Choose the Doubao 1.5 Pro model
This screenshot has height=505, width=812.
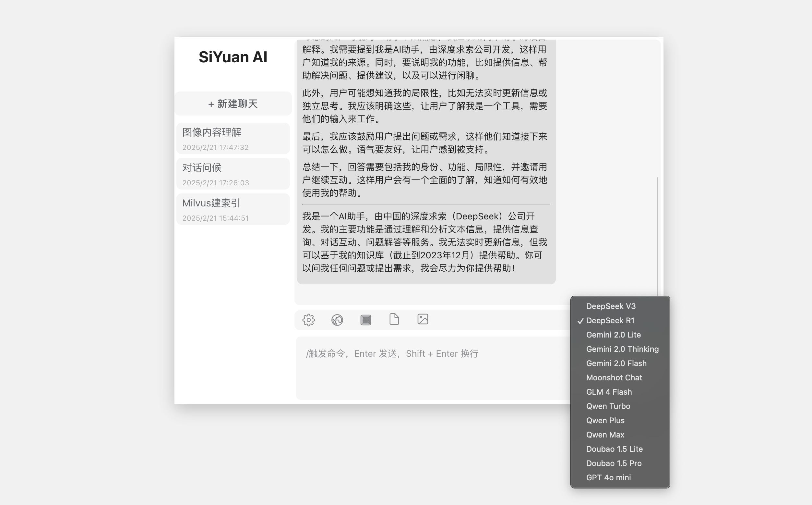tap(614, 463)
